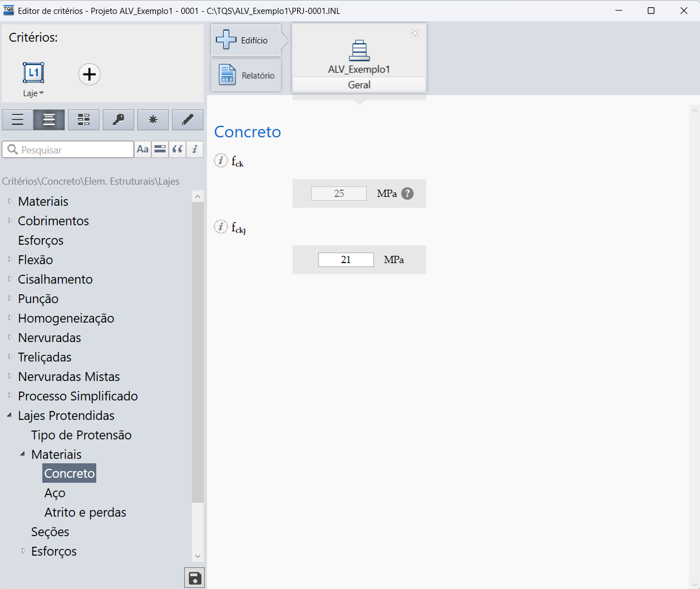This screenshot has height=589, width=700.
Task: Expand the Punção tree node
Action: click(x=10, y=298)
